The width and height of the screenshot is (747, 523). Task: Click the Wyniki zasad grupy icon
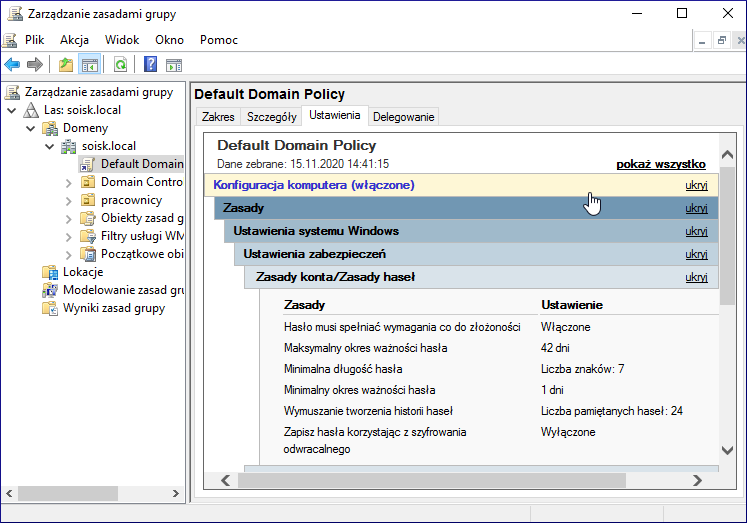pos(50,308)
